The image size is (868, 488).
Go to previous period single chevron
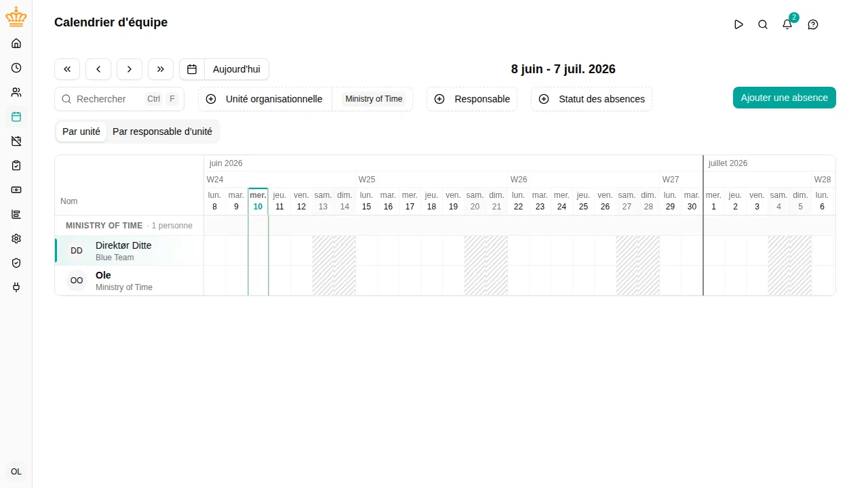click(x=98, y=69)
